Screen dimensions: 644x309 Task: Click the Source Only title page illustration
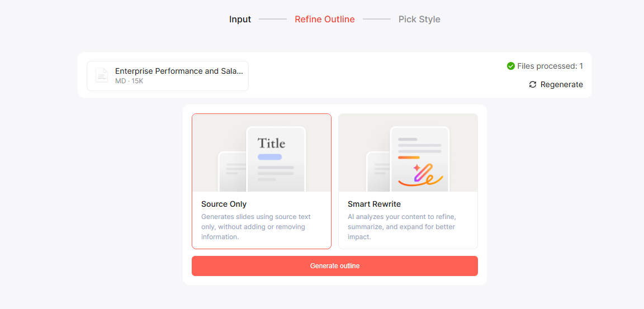click(262, 153)
